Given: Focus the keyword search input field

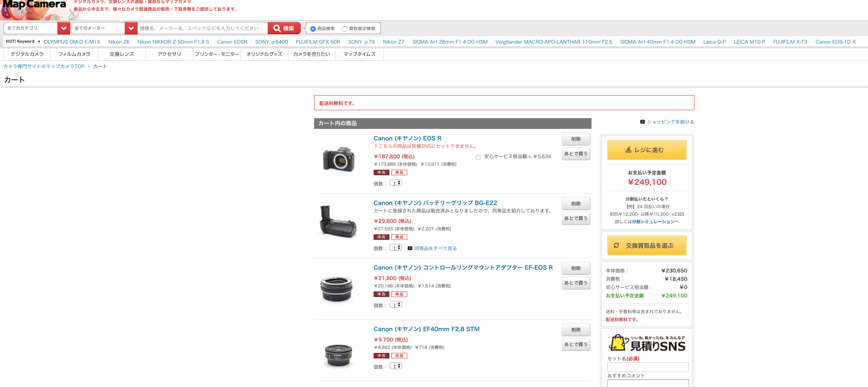Looking at the screenshot, I should click(x=202, y=29).
